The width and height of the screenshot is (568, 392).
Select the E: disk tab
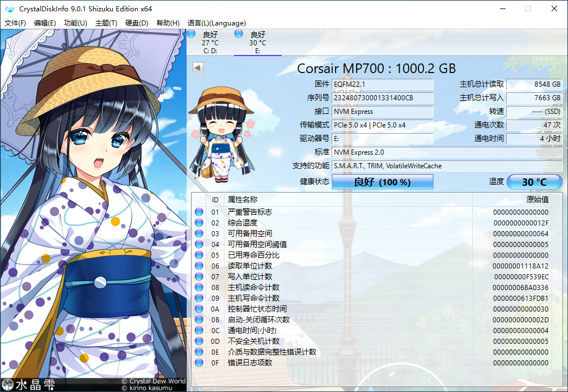[257, 42]
